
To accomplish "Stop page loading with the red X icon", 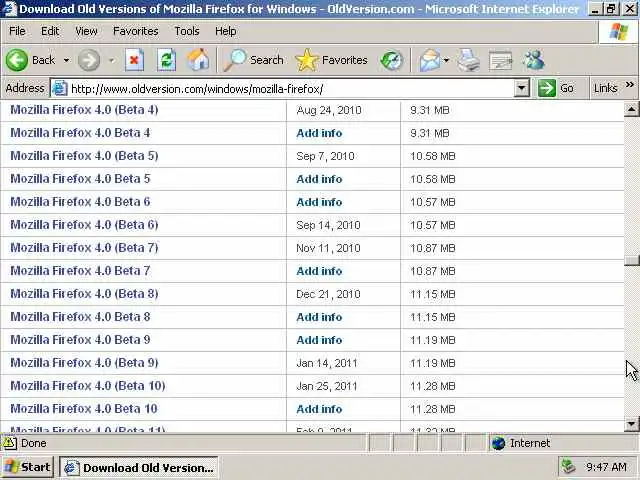I will point(134,60).
